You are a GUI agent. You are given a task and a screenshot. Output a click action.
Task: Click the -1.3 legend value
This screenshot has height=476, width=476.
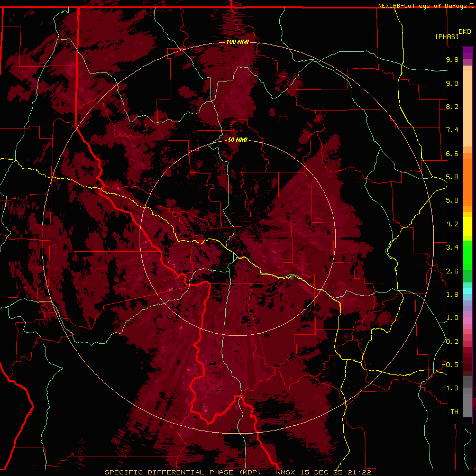coord(450,388)
